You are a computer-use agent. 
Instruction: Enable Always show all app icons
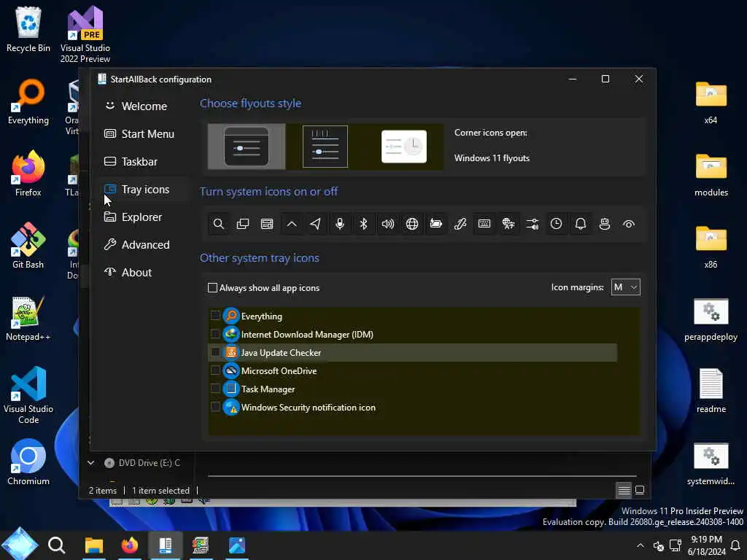[212, 287]
